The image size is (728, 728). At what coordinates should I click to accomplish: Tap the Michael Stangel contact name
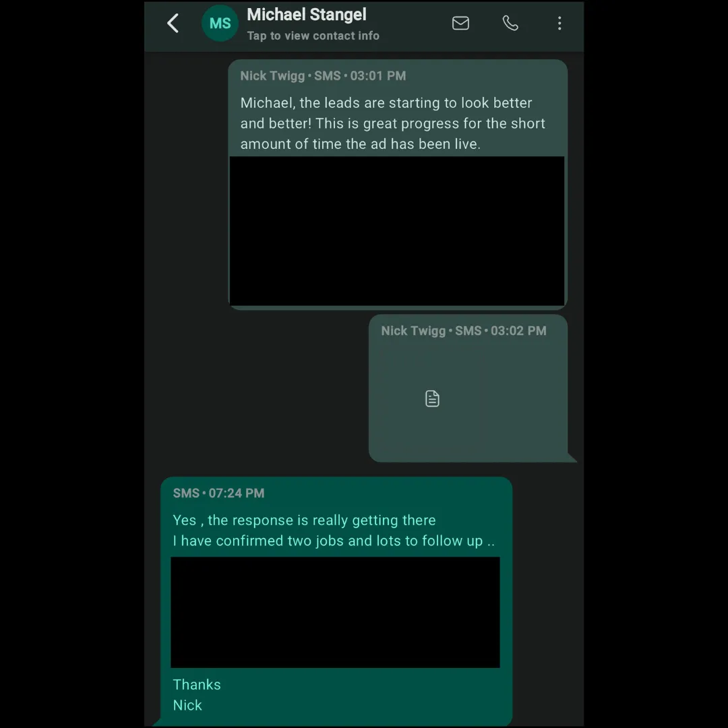click(x=307, y=14)
